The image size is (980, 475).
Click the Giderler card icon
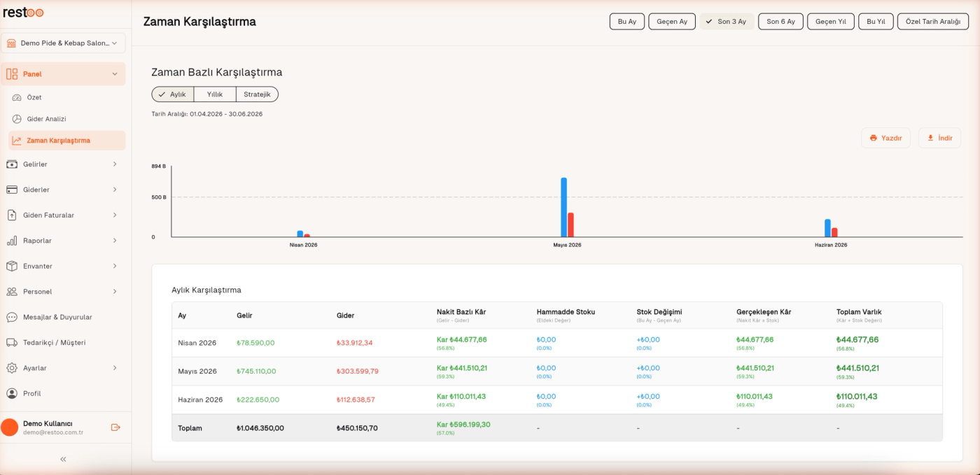pyautogui.click(x=11, y=190)
